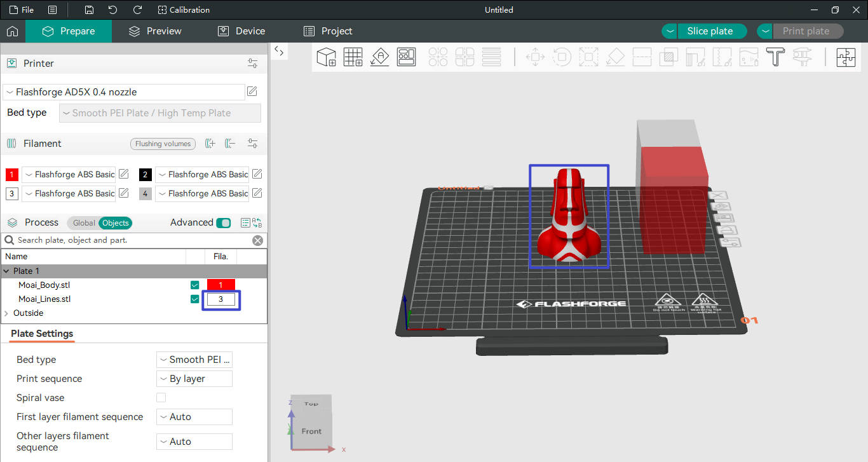Click the Split to objects icon
868x462 pixels.
[x=438, y=57]
